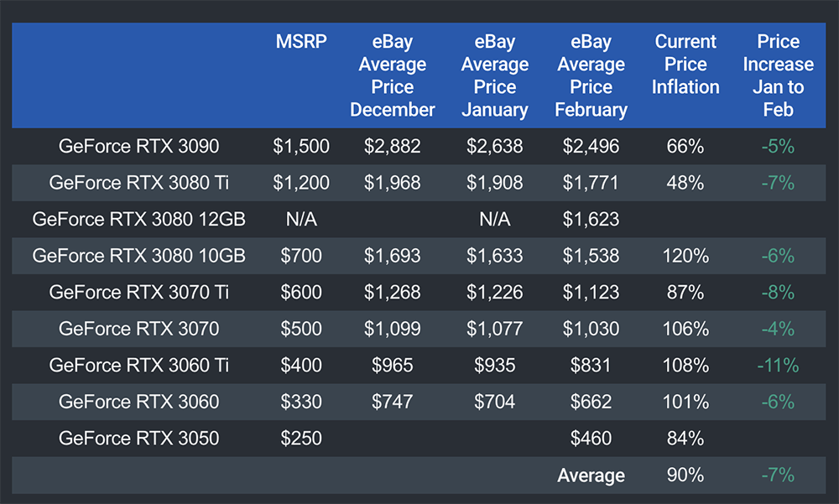Click the eBay Average Price February header
Viewport: 839px width, 504px height.
[591, 75]
